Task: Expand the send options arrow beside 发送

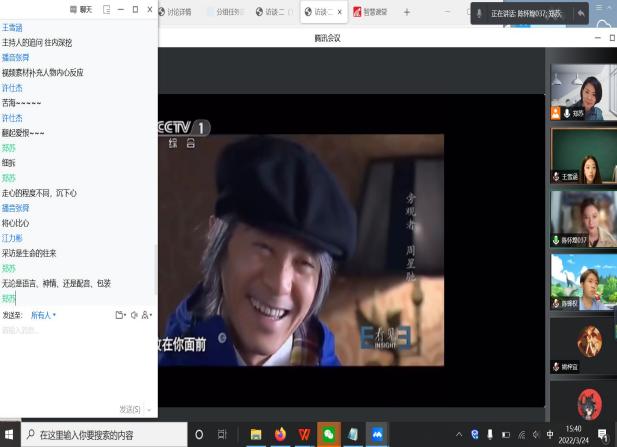Action: pos(150,408)
